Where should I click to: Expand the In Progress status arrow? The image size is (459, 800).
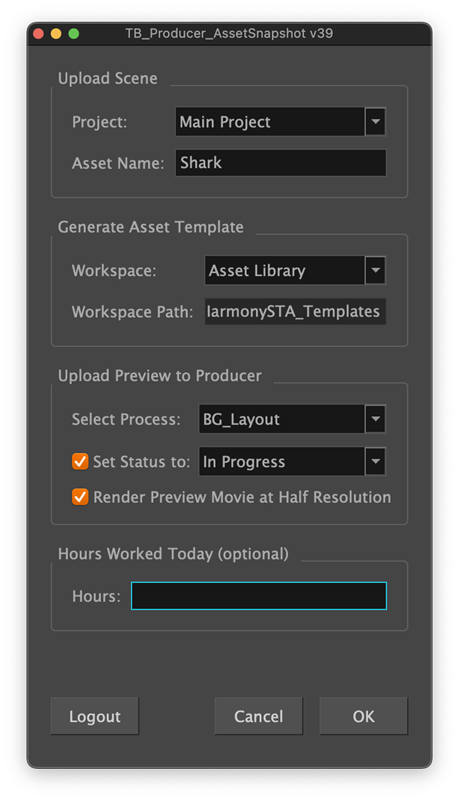pyautogui.click(x=375, y=461)
